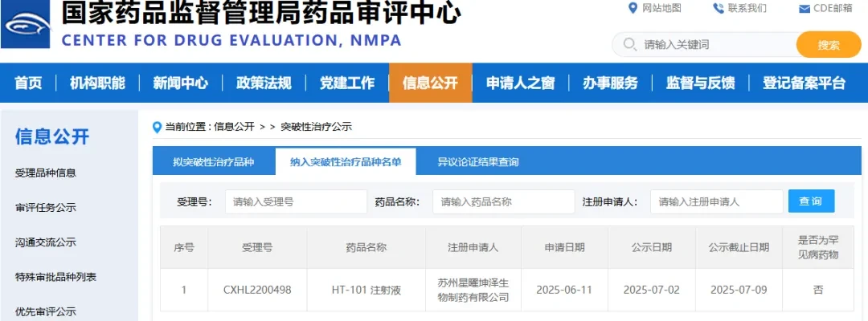Focus the 药品名称 input field
868x321 pixels.
point(504,201)
